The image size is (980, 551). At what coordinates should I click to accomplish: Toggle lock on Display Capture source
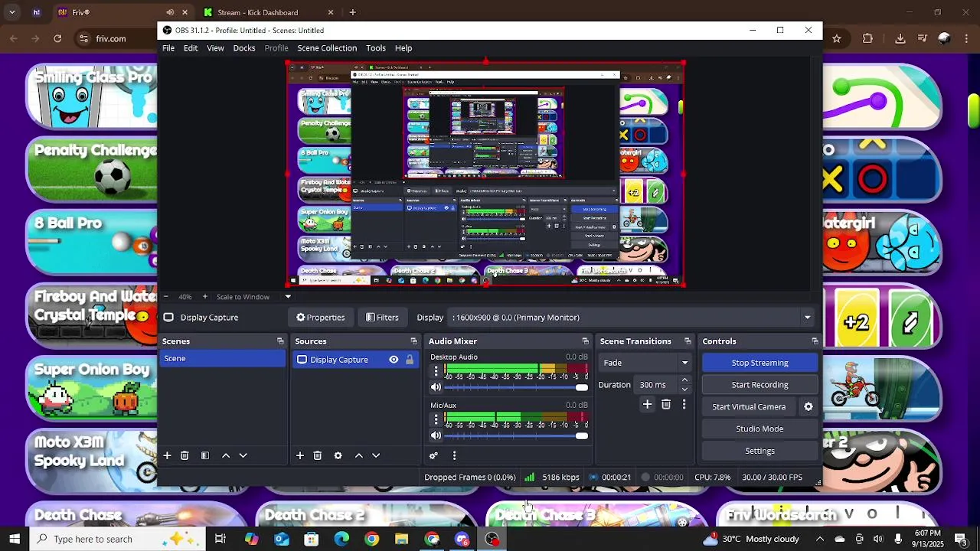coord(410,360)
